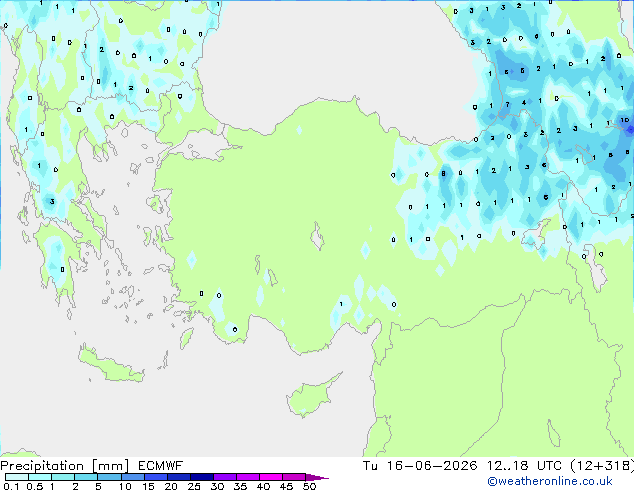Click the legend label '50'

[310, 486]
